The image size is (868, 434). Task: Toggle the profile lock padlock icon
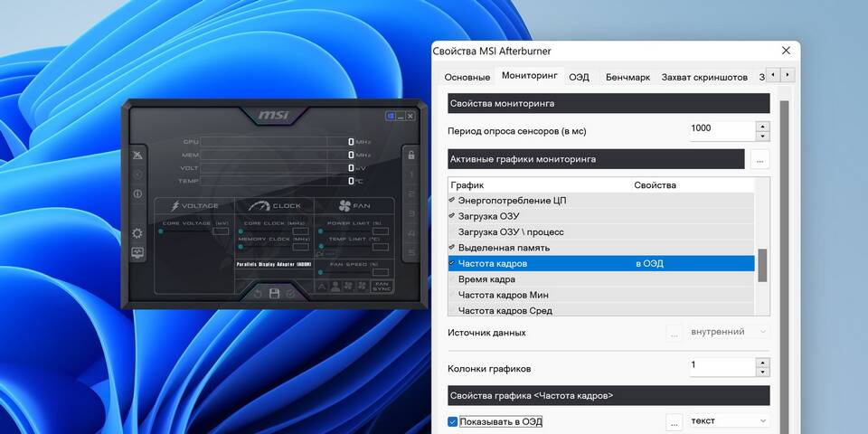tap(411, 155)
